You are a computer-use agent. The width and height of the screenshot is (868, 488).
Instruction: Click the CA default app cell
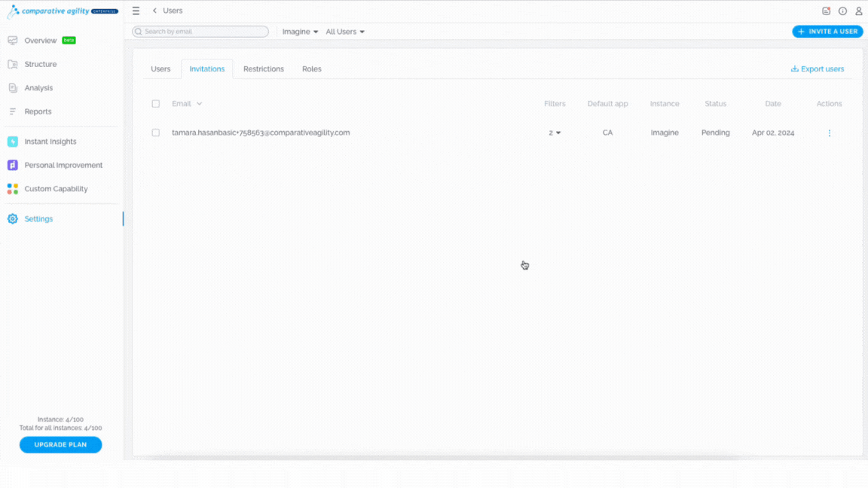click(x=607, y=133)
